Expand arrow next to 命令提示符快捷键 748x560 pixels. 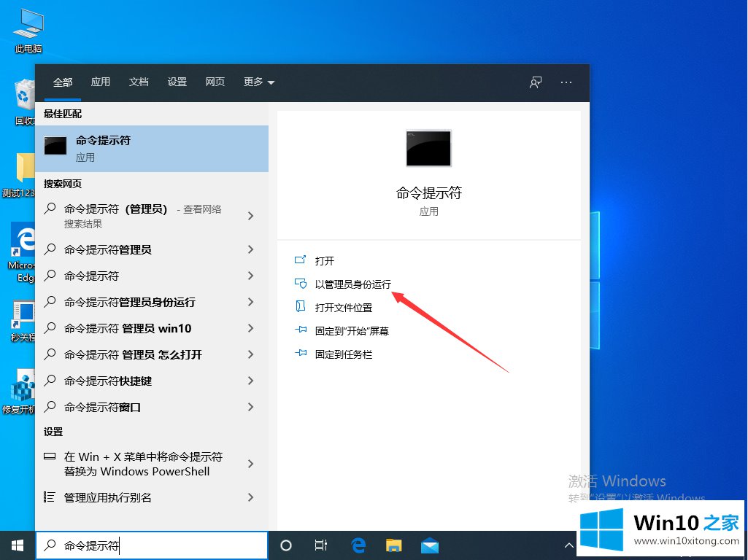(250, 381)
